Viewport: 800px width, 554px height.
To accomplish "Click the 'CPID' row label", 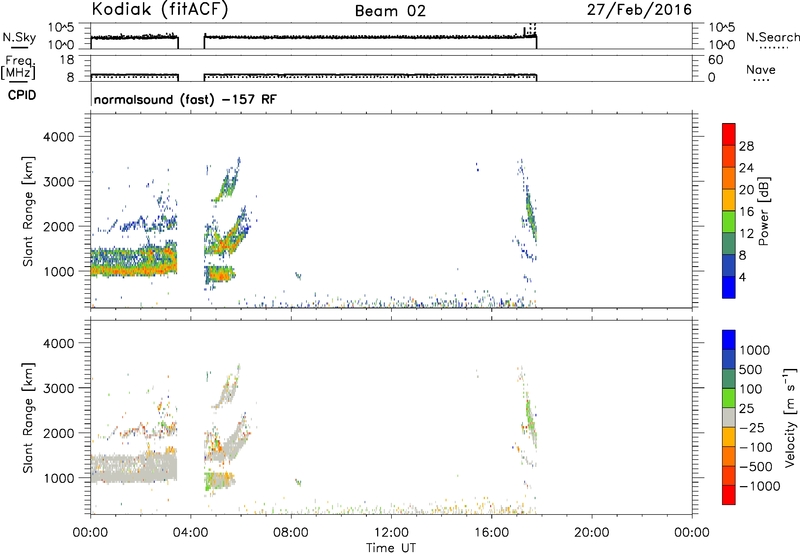I will pos(22,95).
